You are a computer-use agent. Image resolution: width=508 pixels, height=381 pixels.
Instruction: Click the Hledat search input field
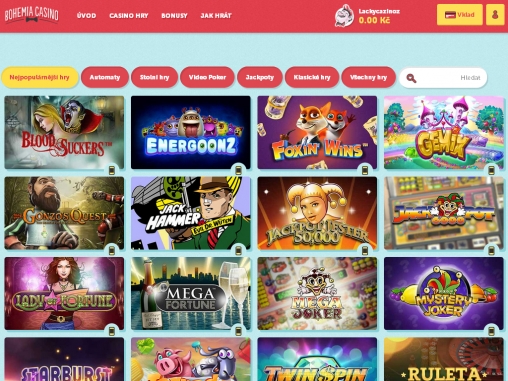click(x=443, y=78)
